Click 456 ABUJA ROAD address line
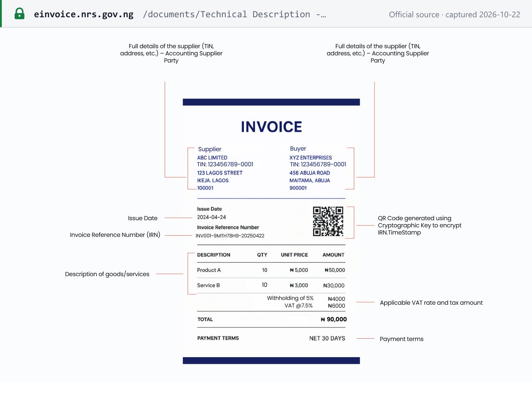Screen dimensions: 532x416 tap(309, 173)
